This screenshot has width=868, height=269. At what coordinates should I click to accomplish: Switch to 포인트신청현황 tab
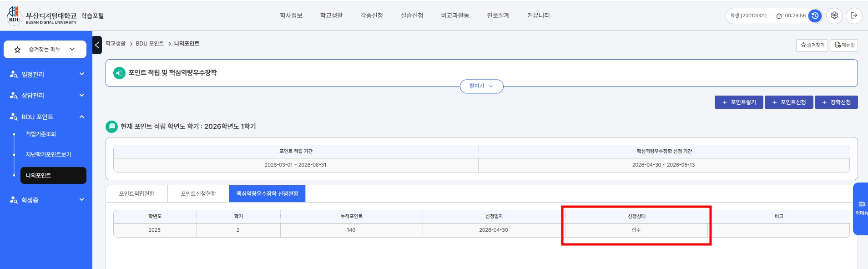tap(198, 194)
